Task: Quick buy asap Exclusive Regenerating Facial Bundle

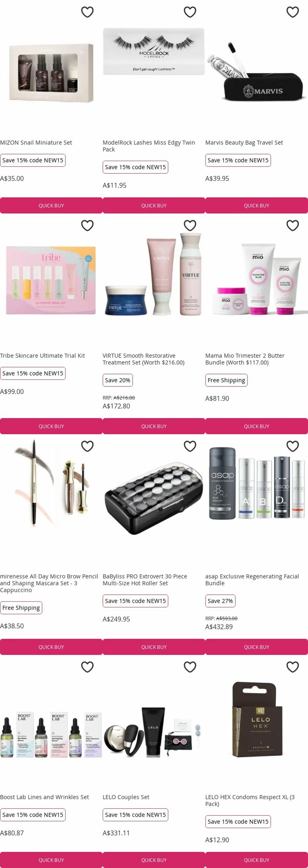Action: pyautogui.click(x=257, y=647)
